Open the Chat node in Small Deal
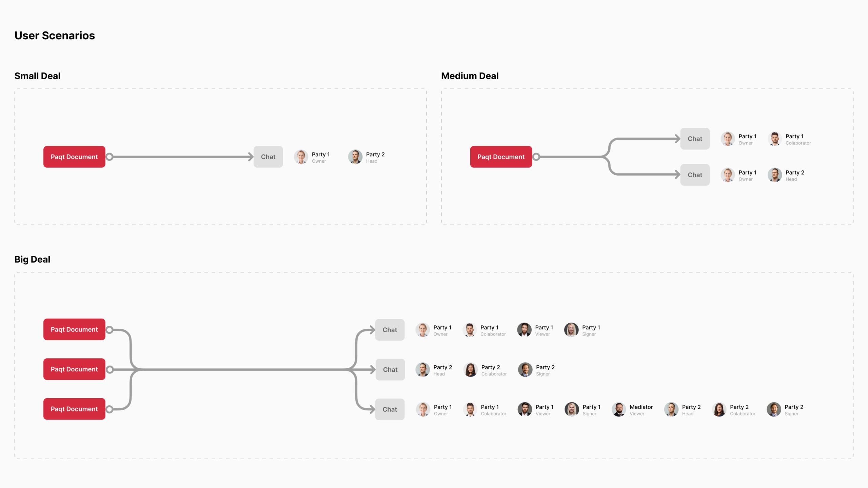Screen dimensions: 868x488 coord(268,157)
